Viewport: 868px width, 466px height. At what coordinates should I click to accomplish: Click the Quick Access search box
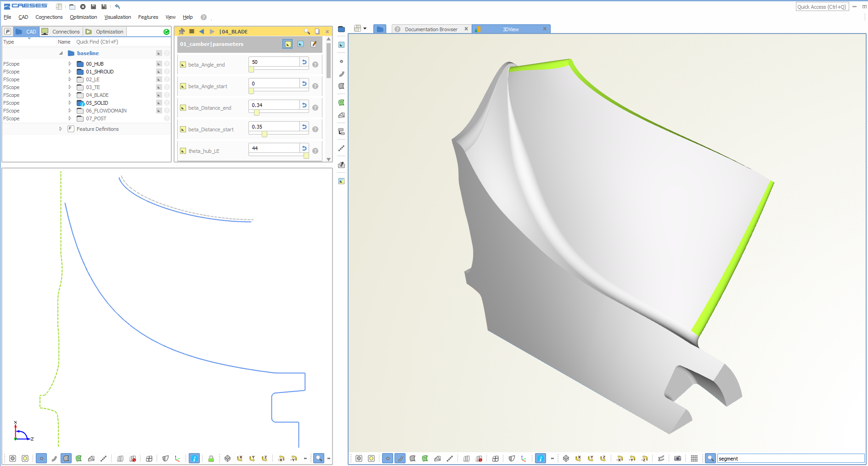822,7
